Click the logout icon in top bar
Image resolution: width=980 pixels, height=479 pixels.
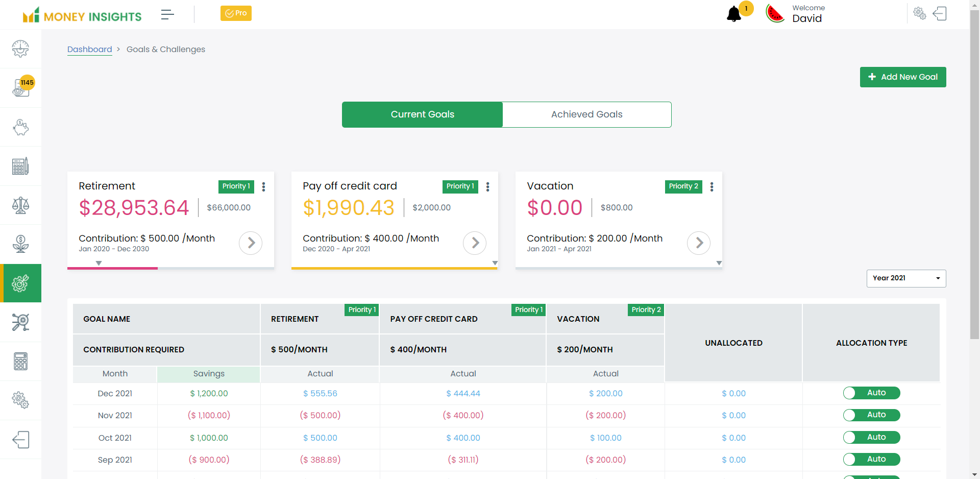tap(940, 13)
